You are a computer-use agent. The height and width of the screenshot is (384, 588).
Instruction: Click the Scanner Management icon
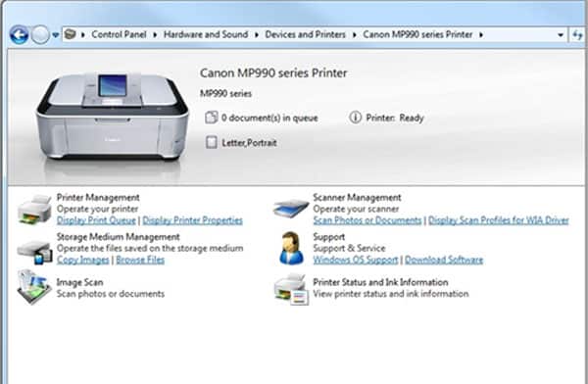291,209
